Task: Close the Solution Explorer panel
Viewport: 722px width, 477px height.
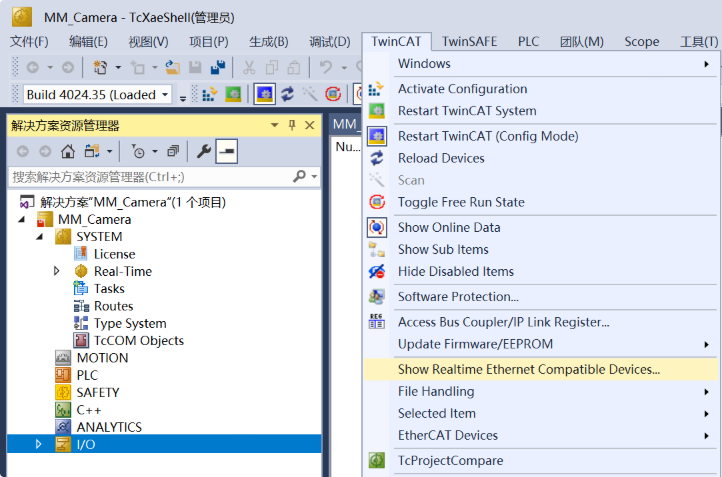Action: point(310,125)
